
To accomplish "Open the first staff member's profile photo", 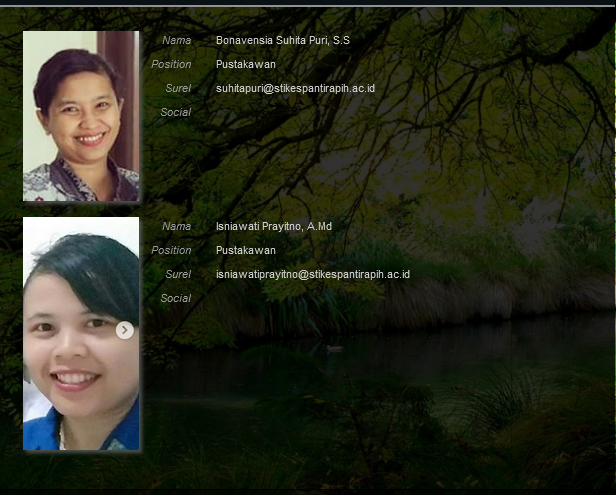I will point(81,116).
